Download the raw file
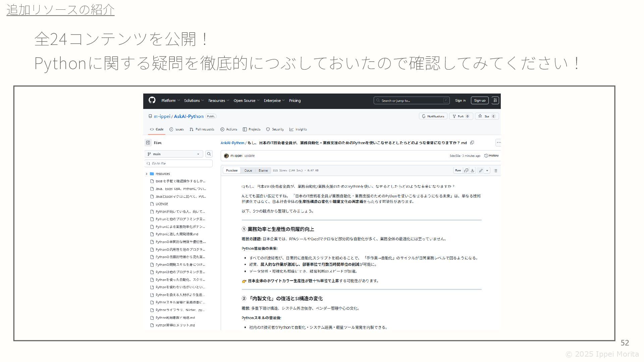This screenshot has height=362, width=644. [x=472, y=170]
